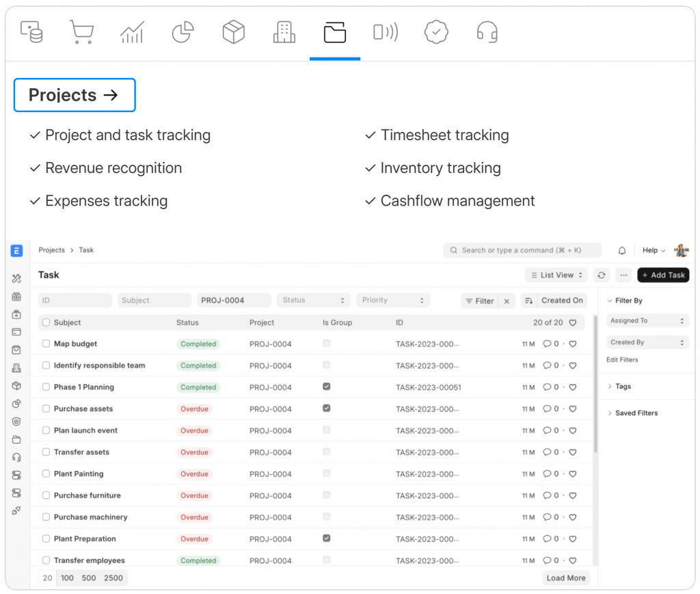Refresh the task list with reload icon
The image size is (700, 594).
[x=601, y=275]
